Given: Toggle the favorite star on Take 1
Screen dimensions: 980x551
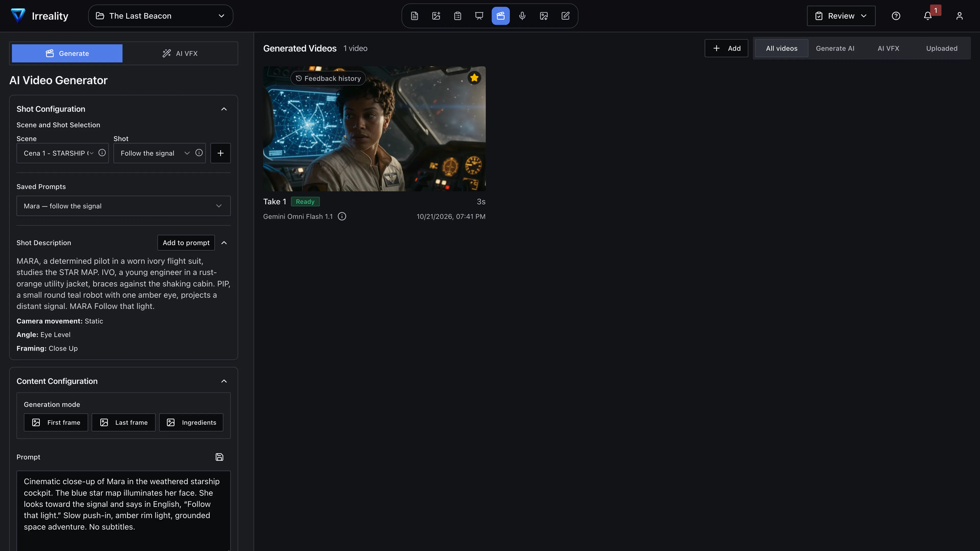Looking at the screenshot, I should pyautogui.click(x=474, y=78).
